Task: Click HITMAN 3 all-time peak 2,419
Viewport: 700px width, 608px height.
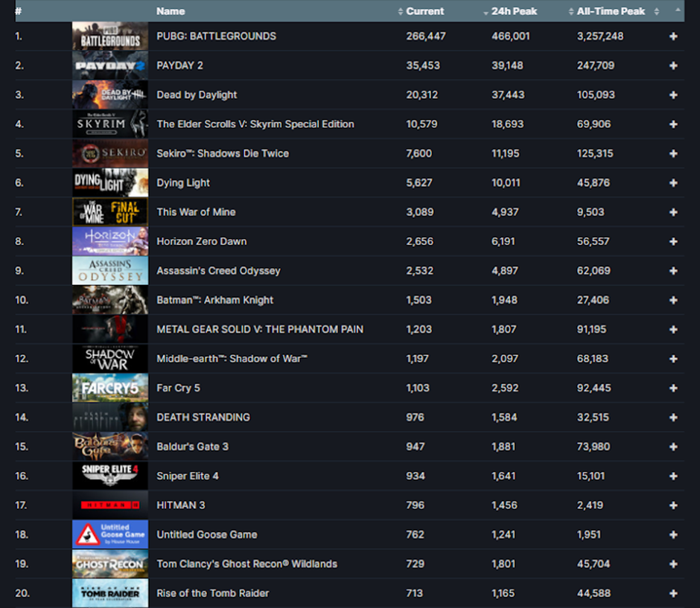Action: [x=590, y=505]
